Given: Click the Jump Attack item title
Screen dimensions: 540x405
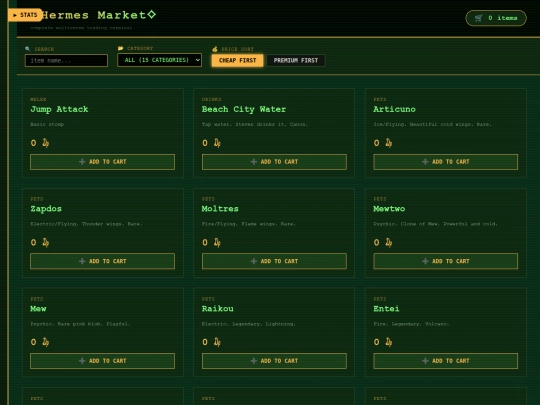Looking at the screenshot, I should click(x=59, y=110).
